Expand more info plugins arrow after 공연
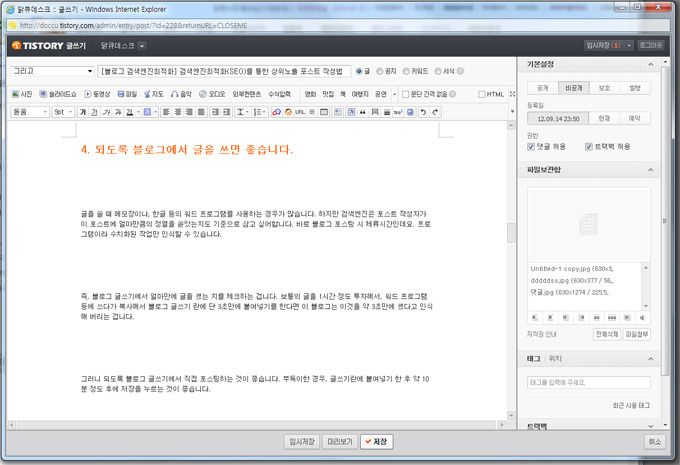Image resolution: width=680 pixels, height=465 pixels. tap(394, 94)
